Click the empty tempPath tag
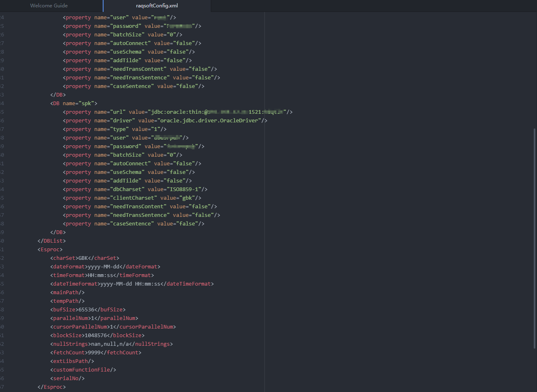Image resolution: width=537 pixels, height=392 pixels. 68,301
